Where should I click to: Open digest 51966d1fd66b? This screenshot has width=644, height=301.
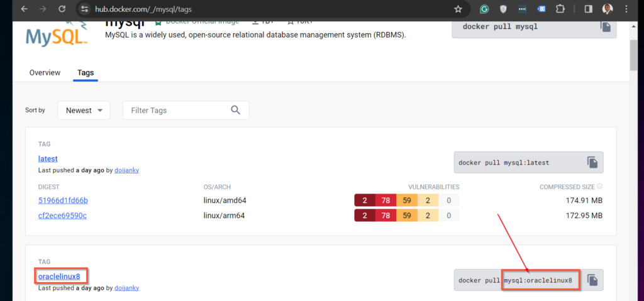(63, 201)
